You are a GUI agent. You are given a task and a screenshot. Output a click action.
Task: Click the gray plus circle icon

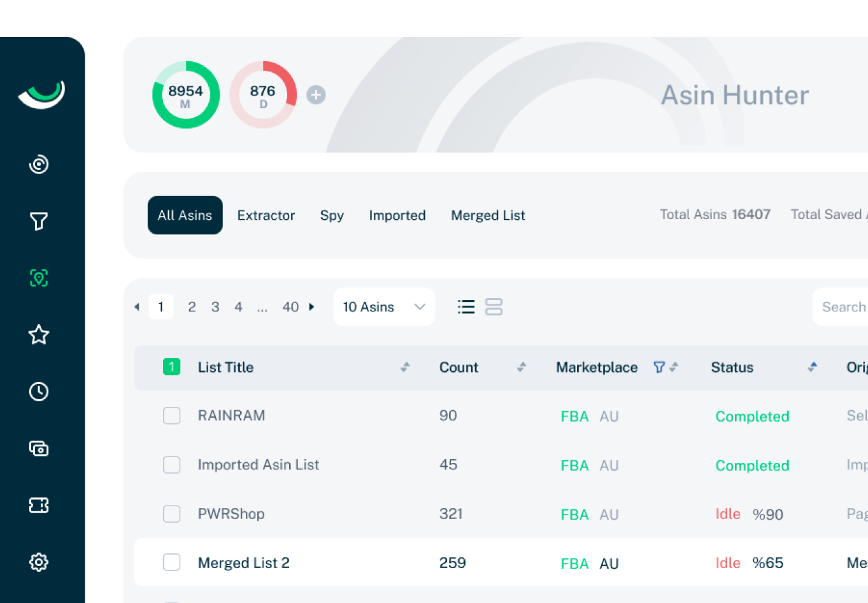coord(316,95)
